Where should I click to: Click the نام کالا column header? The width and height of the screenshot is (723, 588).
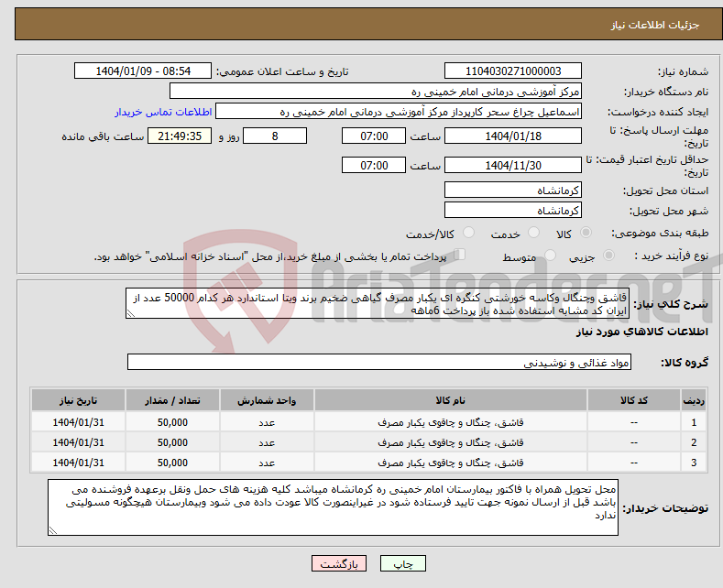(x=451, y=400)
